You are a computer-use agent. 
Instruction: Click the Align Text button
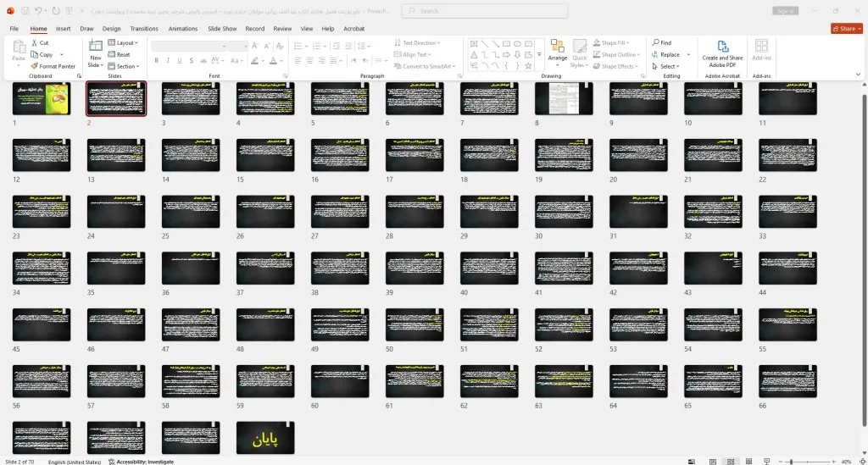point(413,54)
